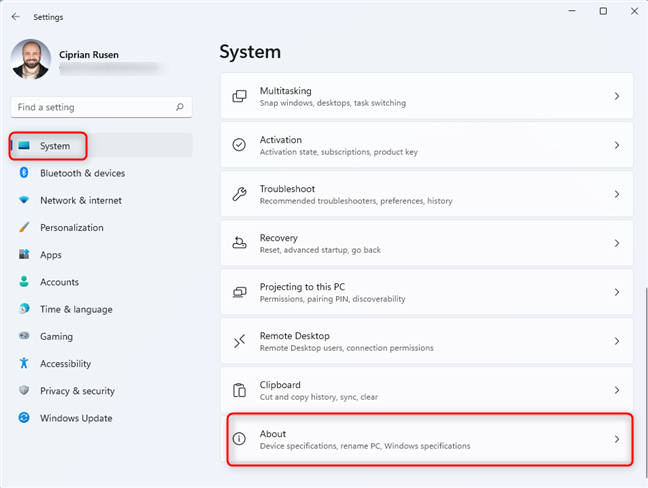This screenshot has height=488, width=648.
Task: Expand the Multitasking settings chevron
Action: [617, 96]
